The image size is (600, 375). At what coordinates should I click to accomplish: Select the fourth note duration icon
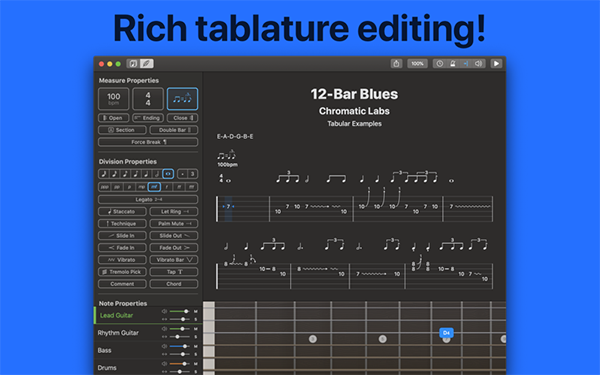pyautogui.click(x=135, y=174)
